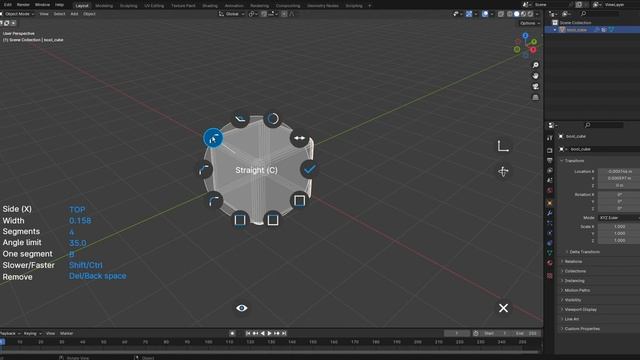
Task: Open viewport Options dropdown
Action: tap(530, 23)
